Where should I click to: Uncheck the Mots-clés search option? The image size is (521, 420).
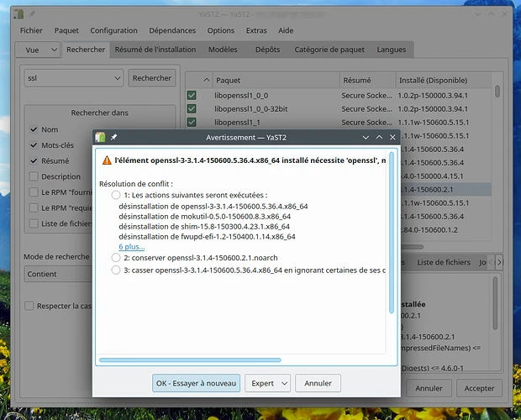coord(34,144)
